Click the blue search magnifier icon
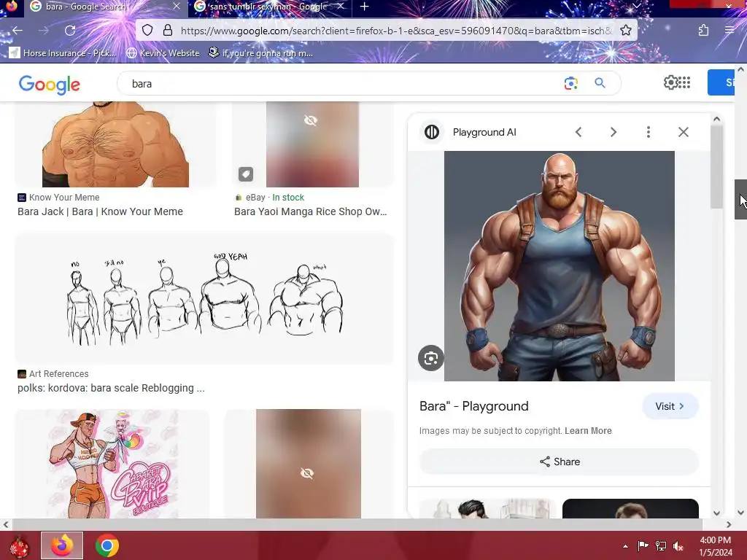 click(600, 83)
